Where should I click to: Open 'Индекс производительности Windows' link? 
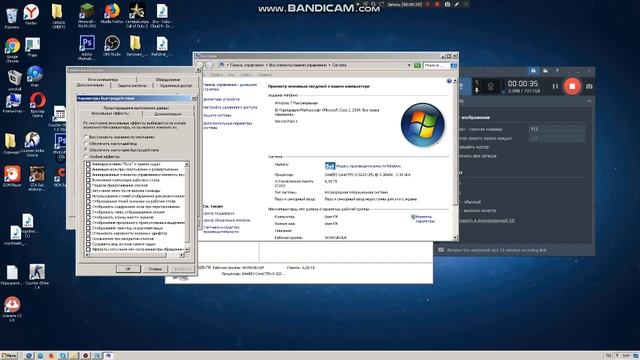click(368, 166)
